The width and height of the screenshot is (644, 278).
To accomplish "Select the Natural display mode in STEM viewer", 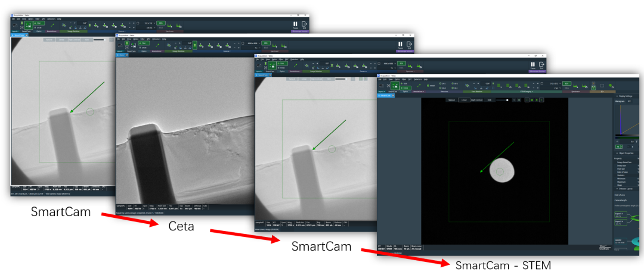I will coord(453,100).
